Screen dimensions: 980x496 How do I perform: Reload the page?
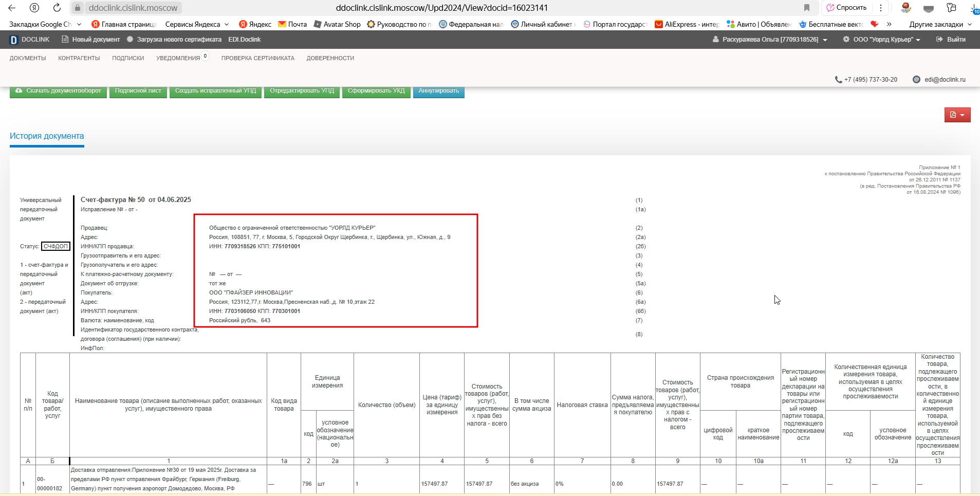coord(57,8)
